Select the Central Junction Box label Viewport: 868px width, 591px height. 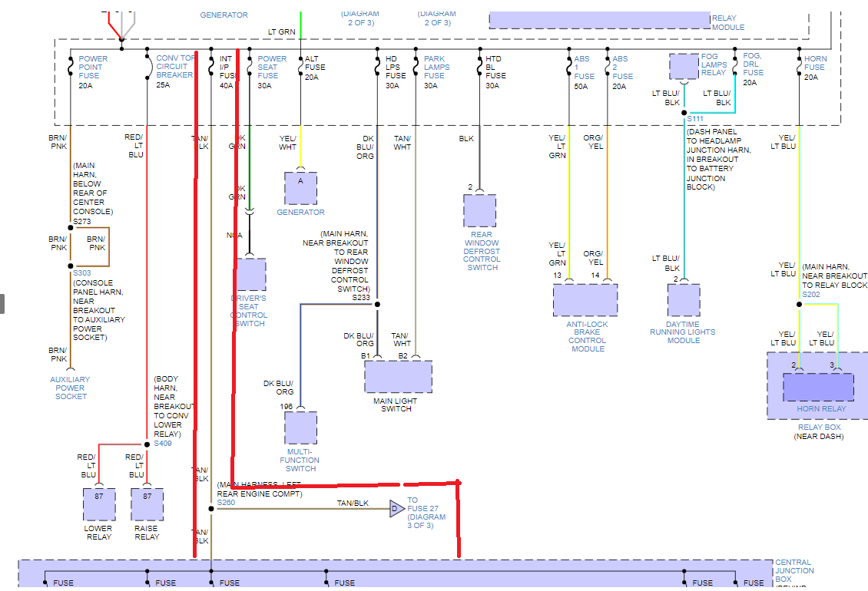793,570
